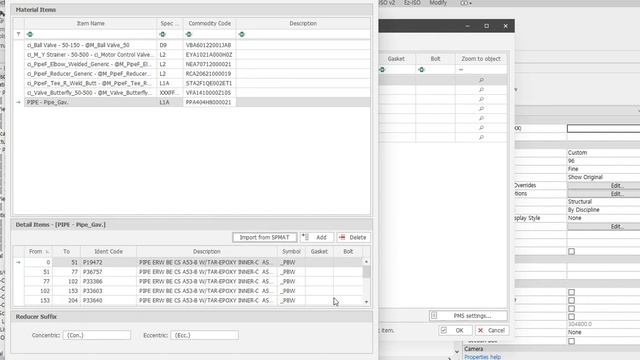Select the ci_PipeF_Tee_R_Weld_Butt row
This screenshot has width=640, height=360.
click(197, 83)
